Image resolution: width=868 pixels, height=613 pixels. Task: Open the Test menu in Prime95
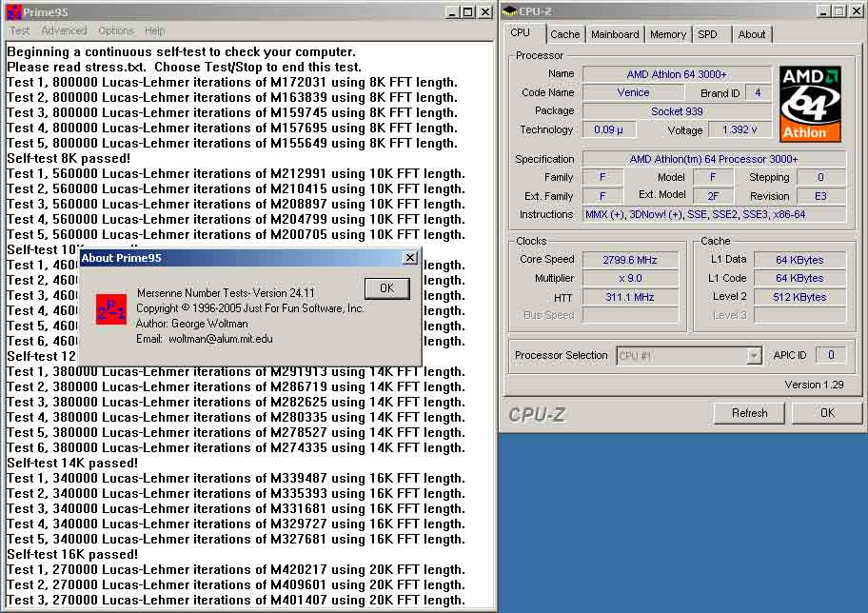pos(19,30)
